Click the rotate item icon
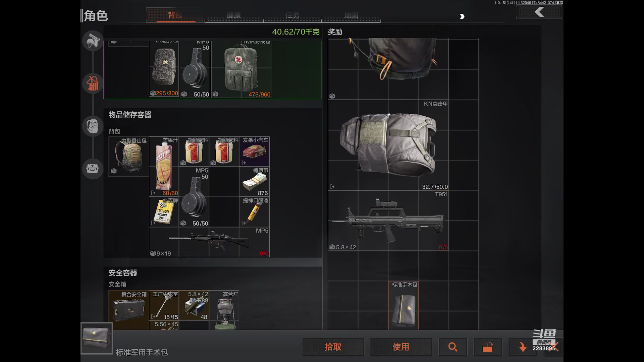The image size is (644, 362). point(487,347)
